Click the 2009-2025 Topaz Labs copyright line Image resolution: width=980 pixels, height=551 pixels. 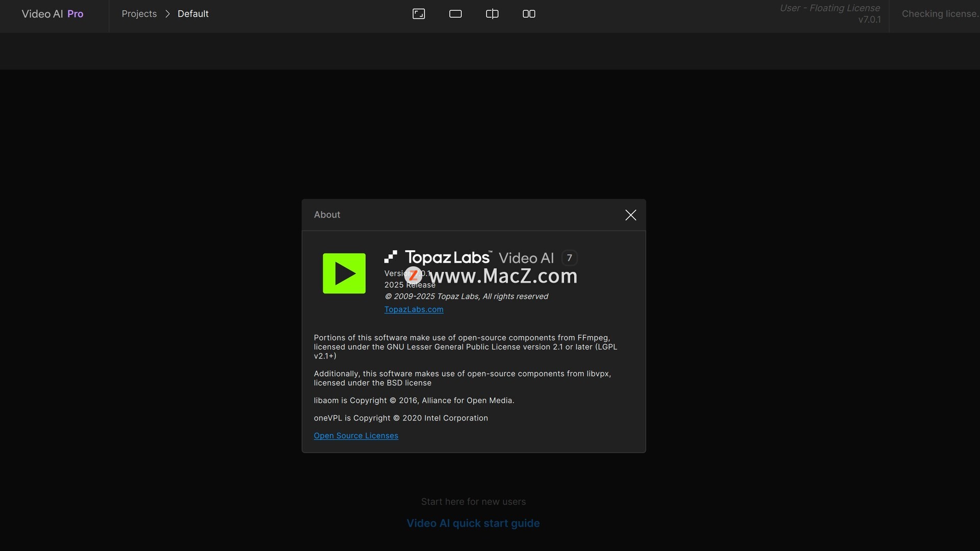coord(466,296)
